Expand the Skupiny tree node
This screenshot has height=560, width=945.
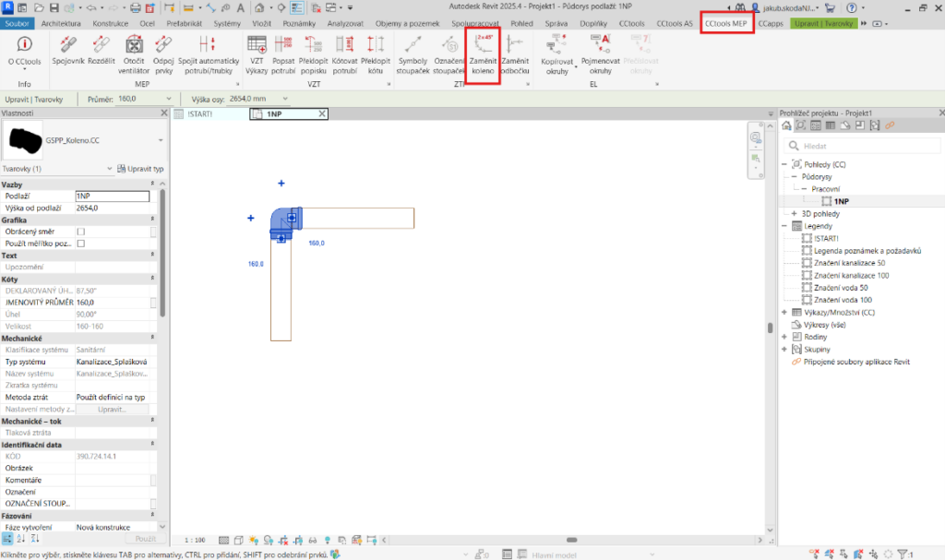point(784,349)
